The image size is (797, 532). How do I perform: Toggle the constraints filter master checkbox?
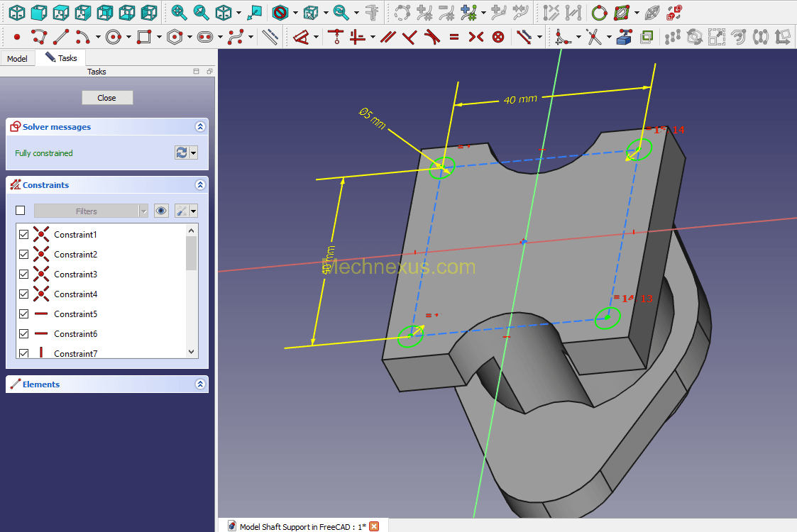[21, 211]
